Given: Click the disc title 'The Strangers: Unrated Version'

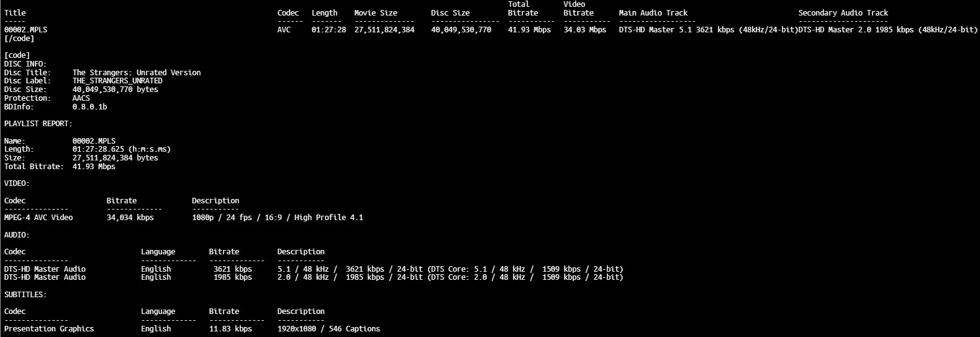Looking at the screenshot, I should pos(137,73).
